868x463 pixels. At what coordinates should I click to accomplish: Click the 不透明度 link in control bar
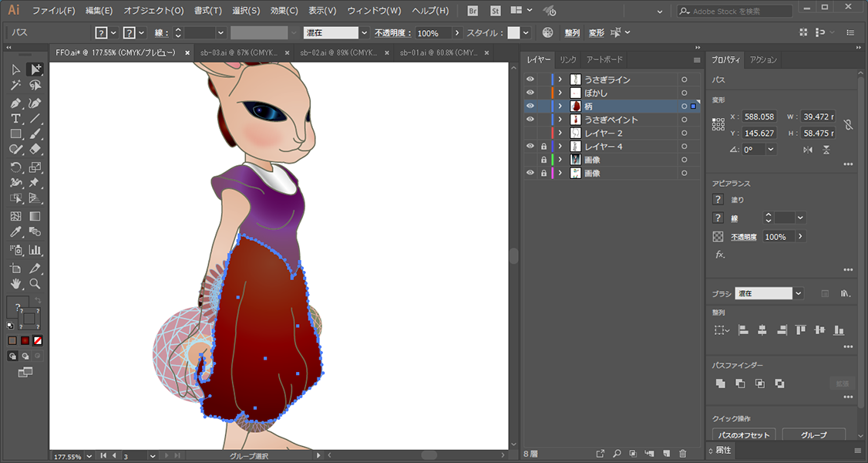tap(393, 32)
